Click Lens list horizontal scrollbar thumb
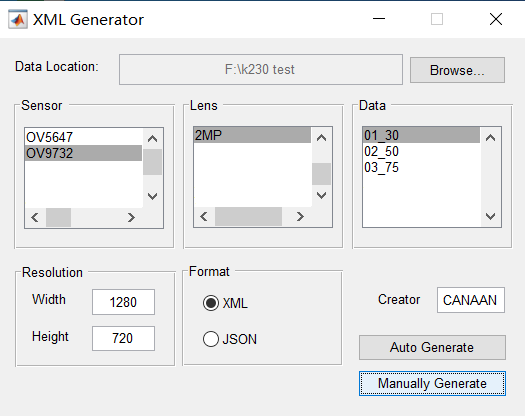 click(x=248, y=217)
